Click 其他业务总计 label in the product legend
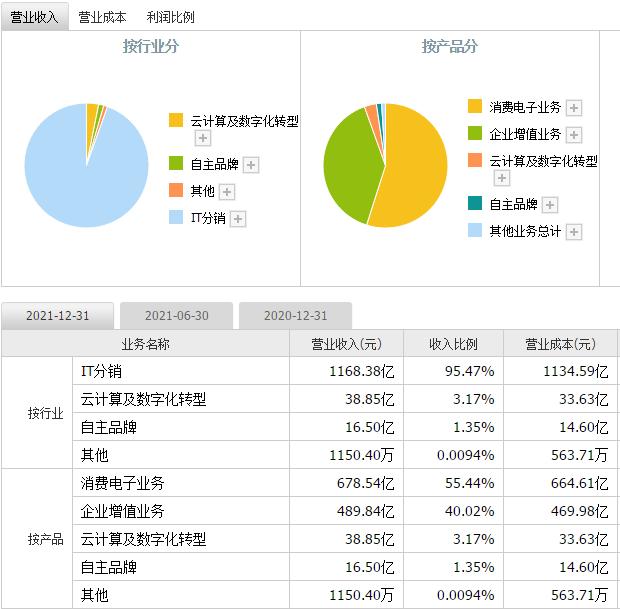Viewport: 620px width, 609px height. click(x=525, y=231)
